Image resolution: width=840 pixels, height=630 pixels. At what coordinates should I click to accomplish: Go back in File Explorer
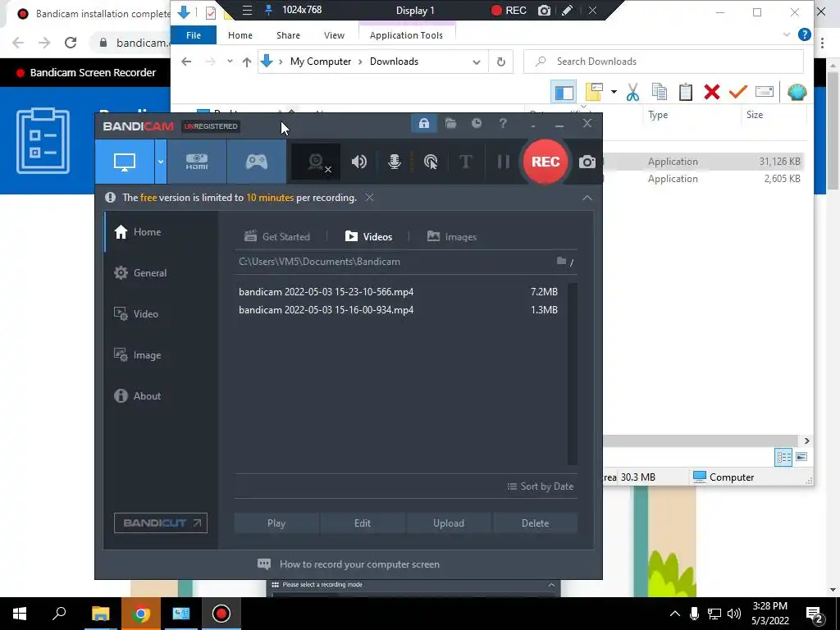tap(186, 62)
